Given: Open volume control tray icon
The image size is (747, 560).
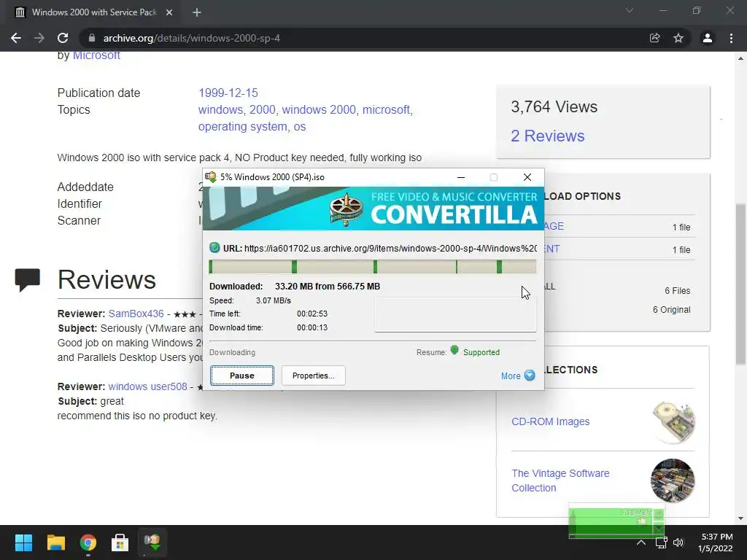Looking at the screenshot, I should tap(678, 542).
